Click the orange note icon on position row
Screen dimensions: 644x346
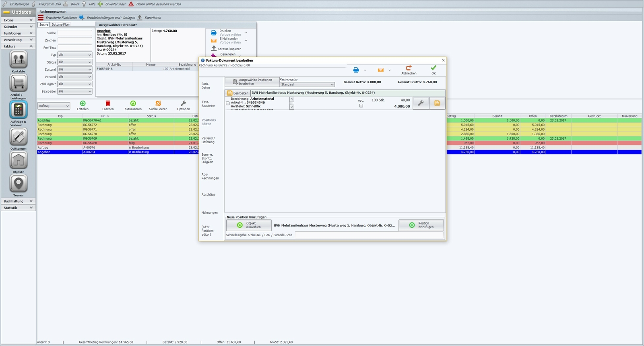437,103
